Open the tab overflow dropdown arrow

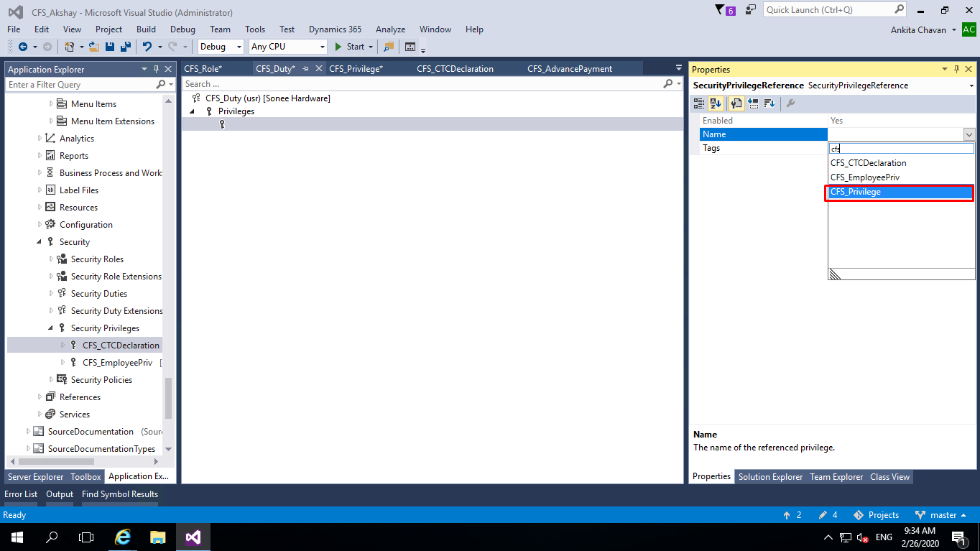click(679, 68)
